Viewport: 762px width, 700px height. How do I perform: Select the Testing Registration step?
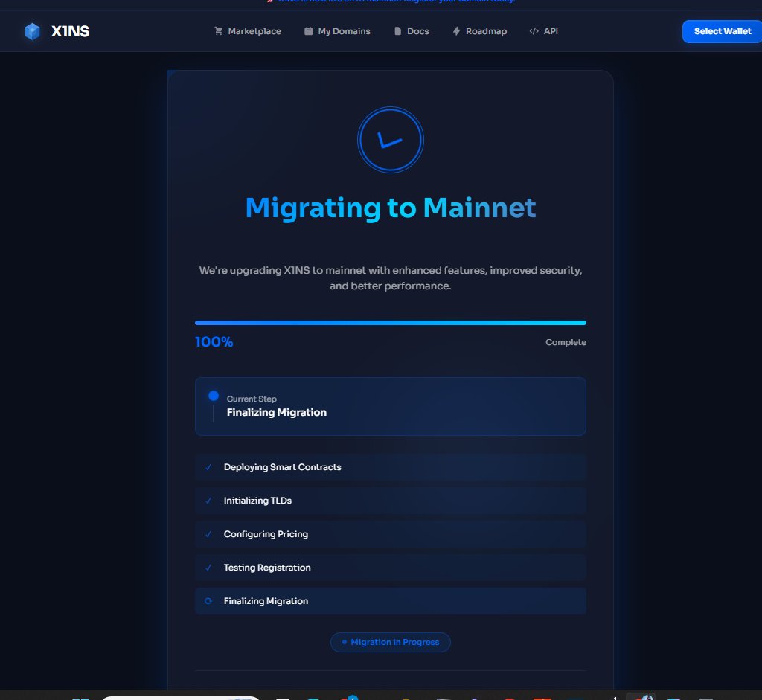click(390, 568)
